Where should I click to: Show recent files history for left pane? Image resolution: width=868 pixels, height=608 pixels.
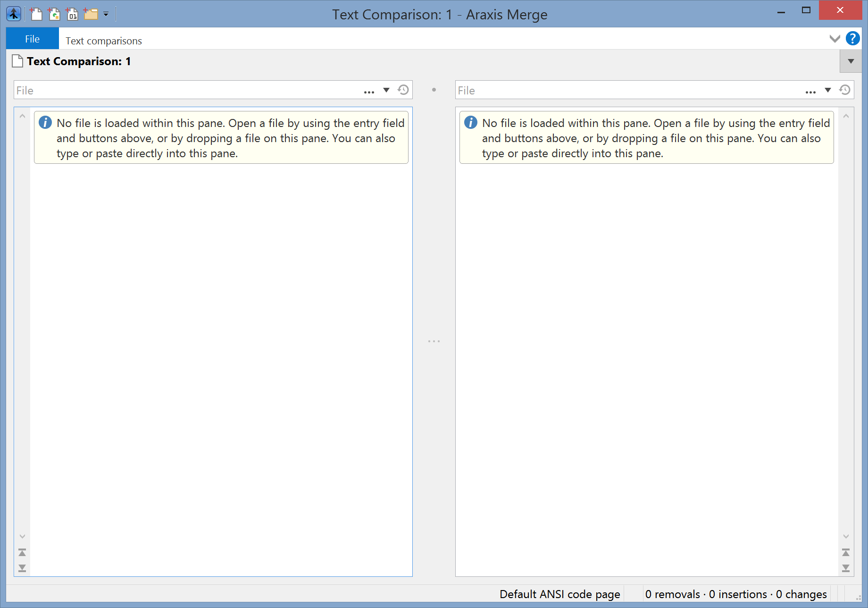403,90
